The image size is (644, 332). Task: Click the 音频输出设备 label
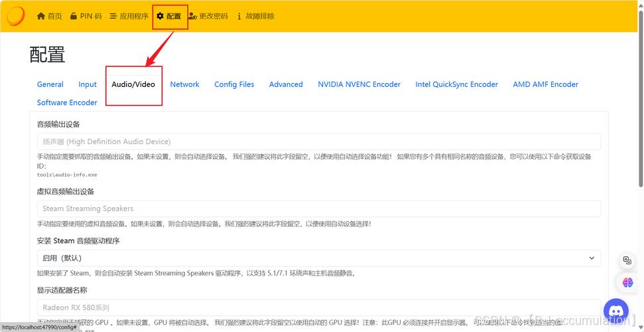coord(58,124)
